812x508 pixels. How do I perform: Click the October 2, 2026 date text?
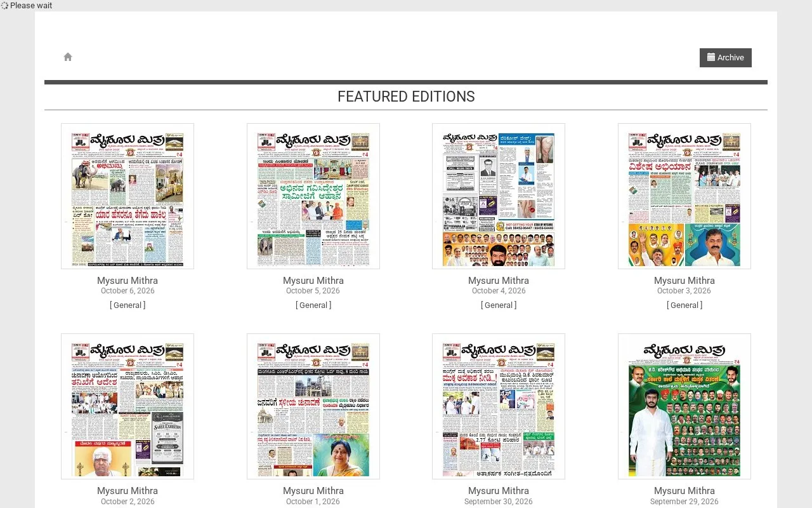[128, 502]
